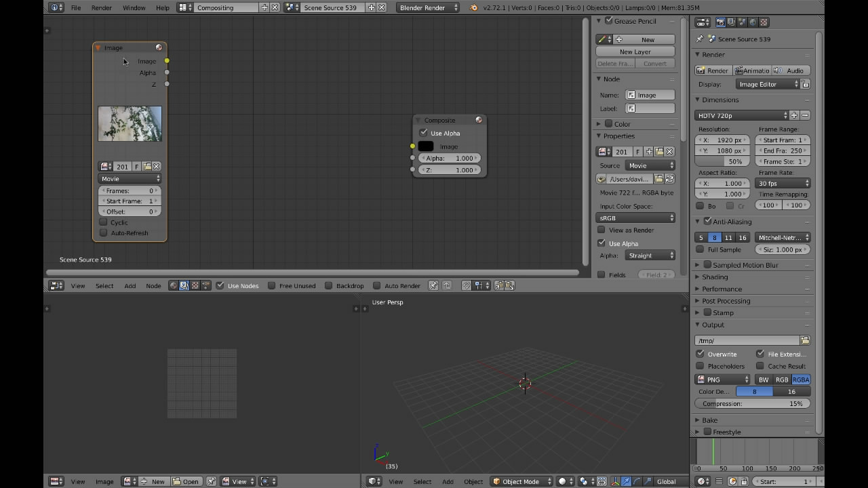Enable the Cyclic checkbox in Image node
868x488 pixels.
tap(103, 222)
